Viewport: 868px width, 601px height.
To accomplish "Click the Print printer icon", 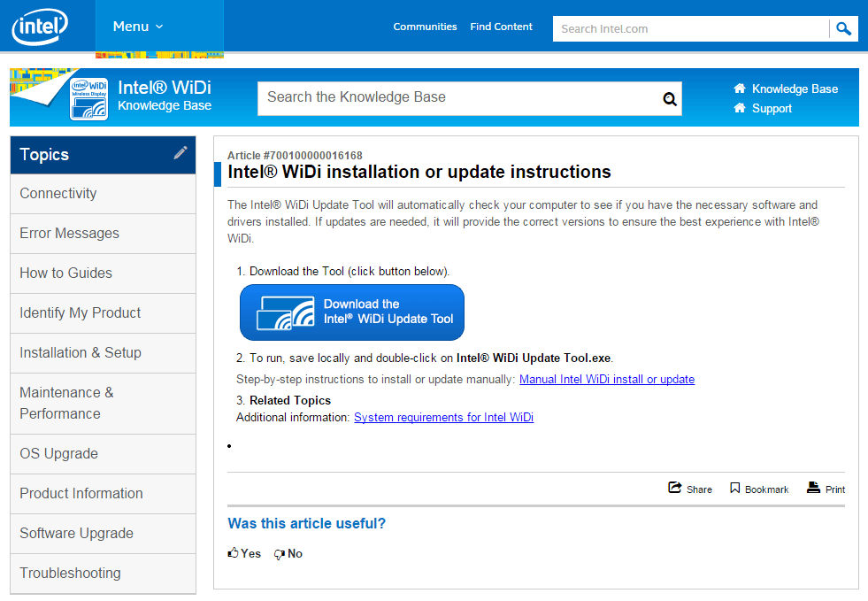I will [x=813, y=488].
